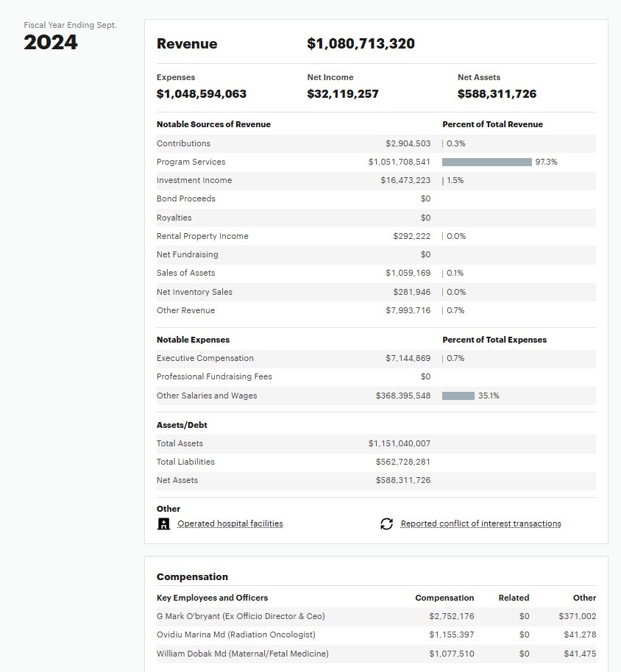The width and height of the screenshot is (621, 672).
Task: Click the hospital building icon
Action: point(164,523)
